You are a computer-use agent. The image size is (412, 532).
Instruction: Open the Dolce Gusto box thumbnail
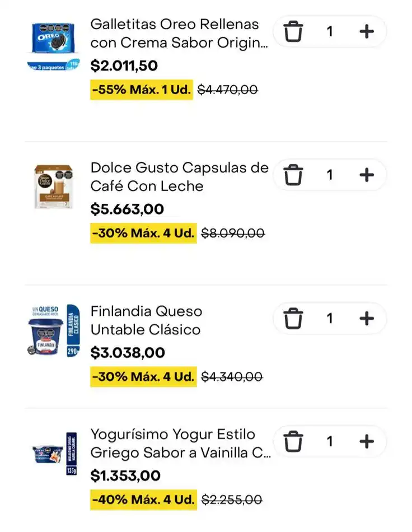pyautogui.click(x=54, y=186)
